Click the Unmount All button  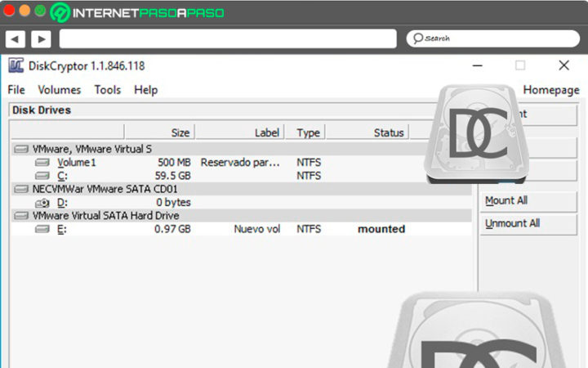(x=528, y=224)
